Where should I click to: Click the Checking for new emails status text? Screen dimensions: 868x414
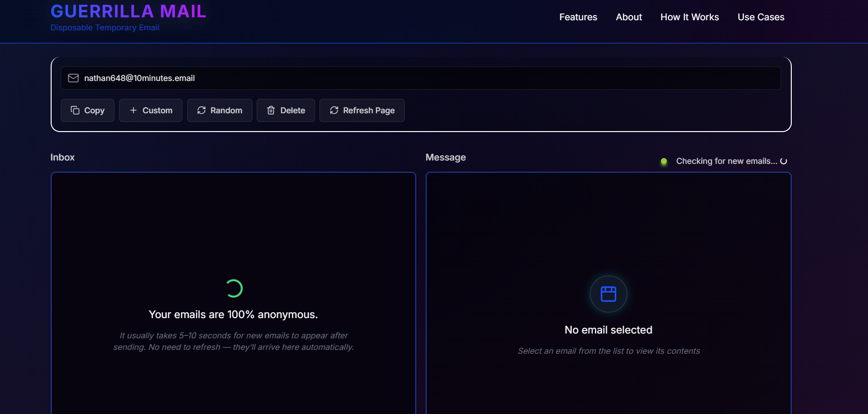[x=726, y=161]
